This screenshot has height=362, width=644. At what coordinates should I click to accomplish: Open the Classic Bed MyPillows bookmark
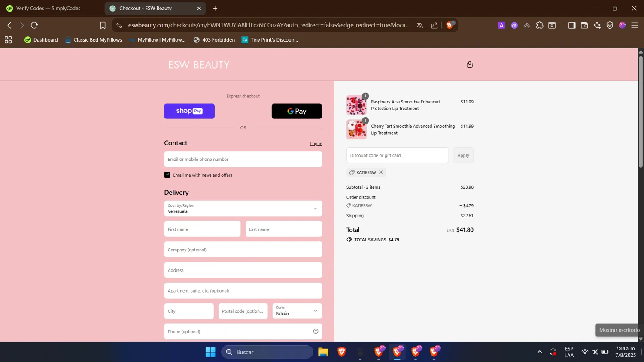(93, 40)
